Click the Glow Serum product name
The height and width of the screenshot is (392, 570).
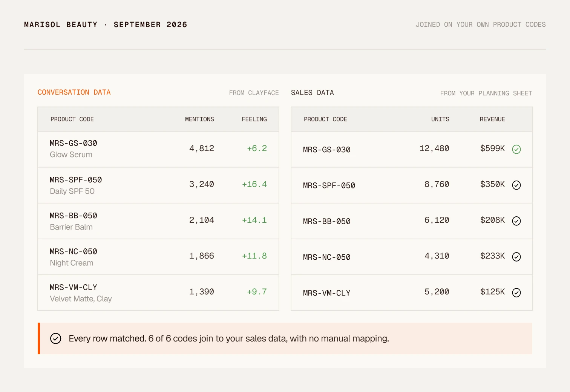(71, 155)
